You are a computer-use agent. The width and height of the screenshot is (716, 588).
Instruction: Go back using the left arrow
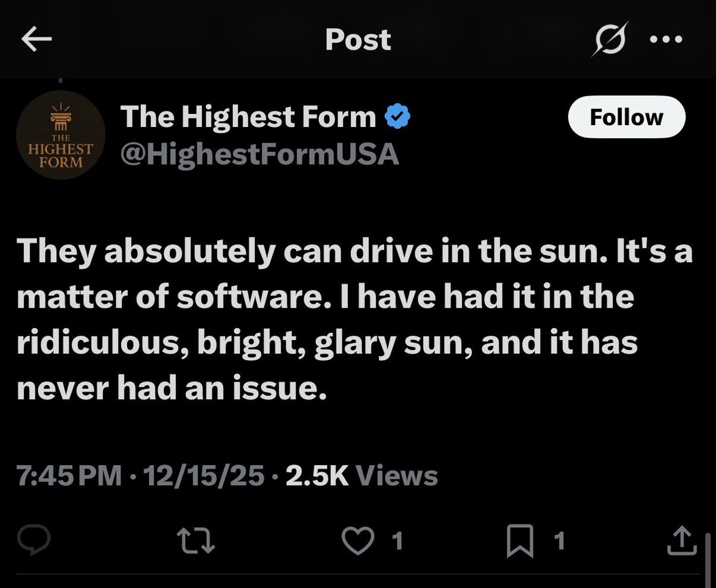[x=36, y=40]
